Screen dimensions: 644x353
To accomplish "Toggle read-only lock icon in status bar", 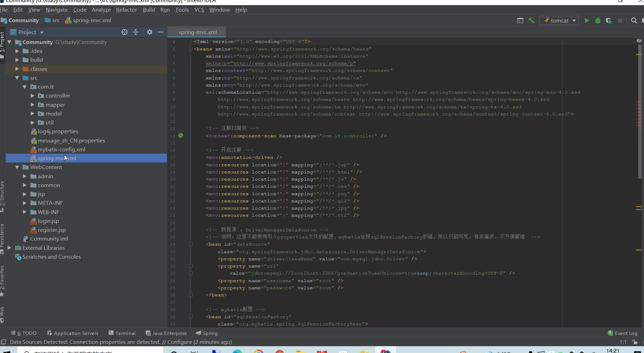I will point(634,342).
